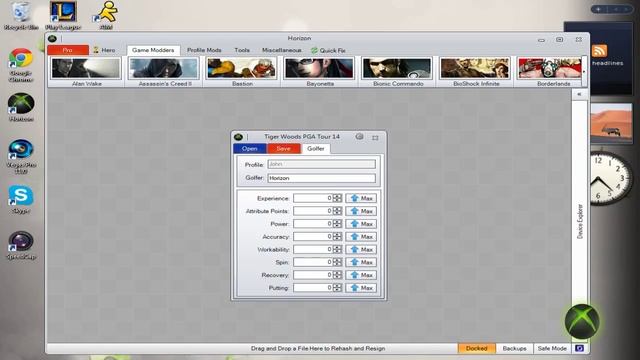Click the Putting value field

(x=313, y=288)
